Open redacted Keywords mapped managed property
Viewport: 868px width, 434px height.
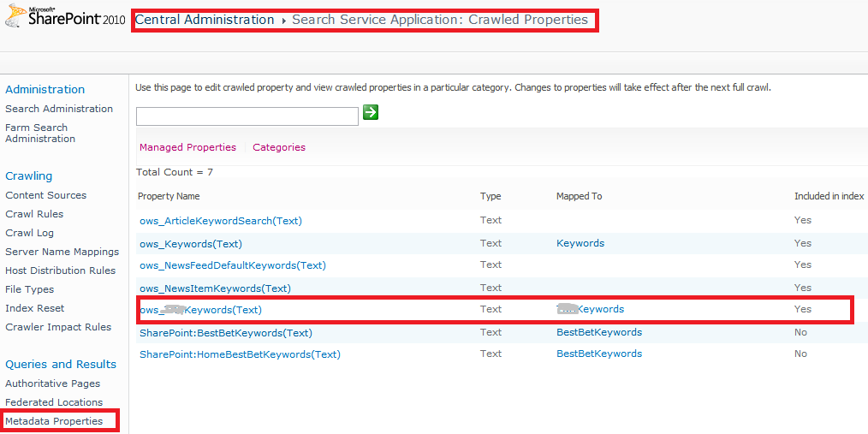pos(590,309)
